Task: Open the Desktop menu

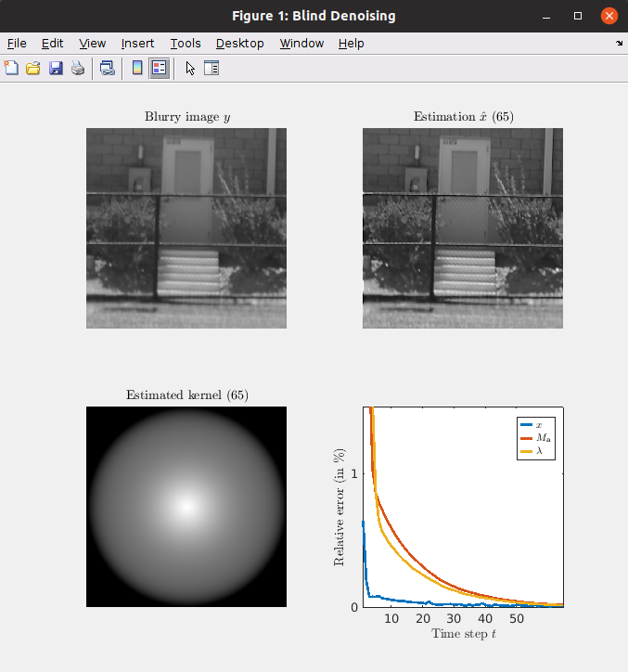Action: 240,44
